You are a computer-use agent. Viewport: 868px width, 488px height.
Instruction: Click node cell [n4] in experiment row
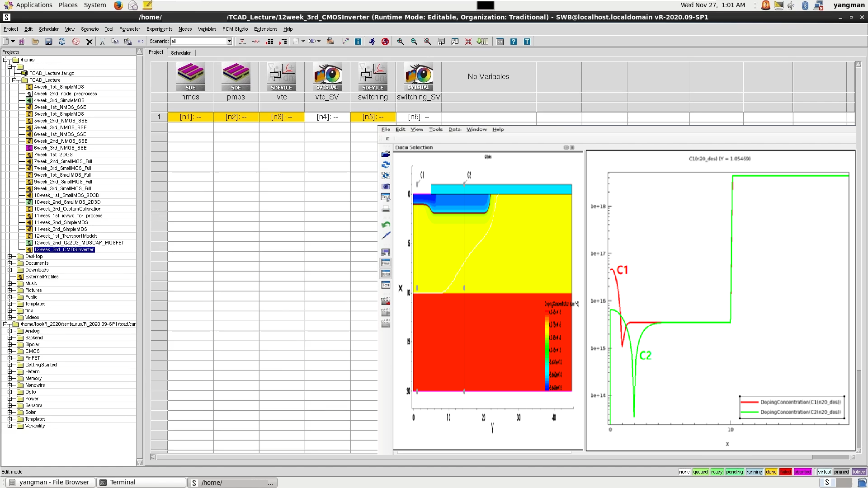point(327,117)
